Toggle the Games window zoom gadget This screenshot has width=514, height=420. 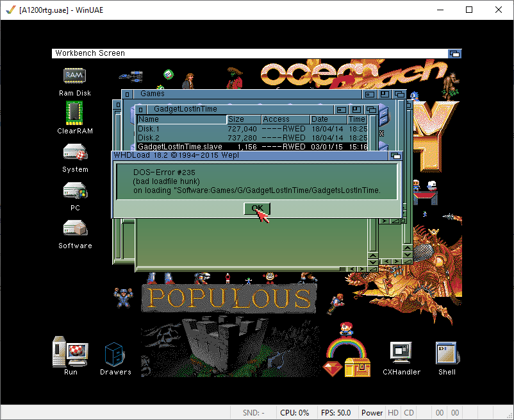tap(385, 94)
